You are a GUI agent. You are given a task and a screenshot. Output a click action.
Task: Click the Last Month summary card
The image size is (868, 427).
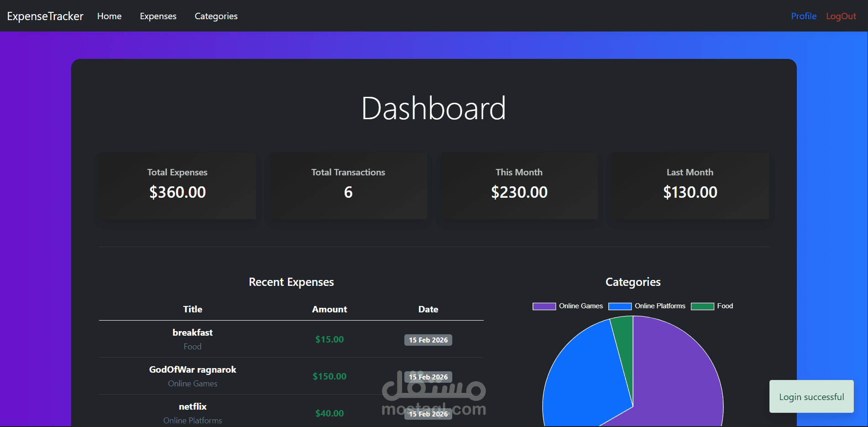point(690,185)
